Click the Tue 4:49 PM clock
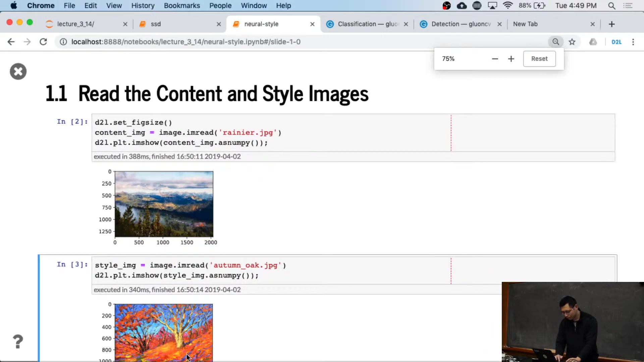 (x=576, y=5)
